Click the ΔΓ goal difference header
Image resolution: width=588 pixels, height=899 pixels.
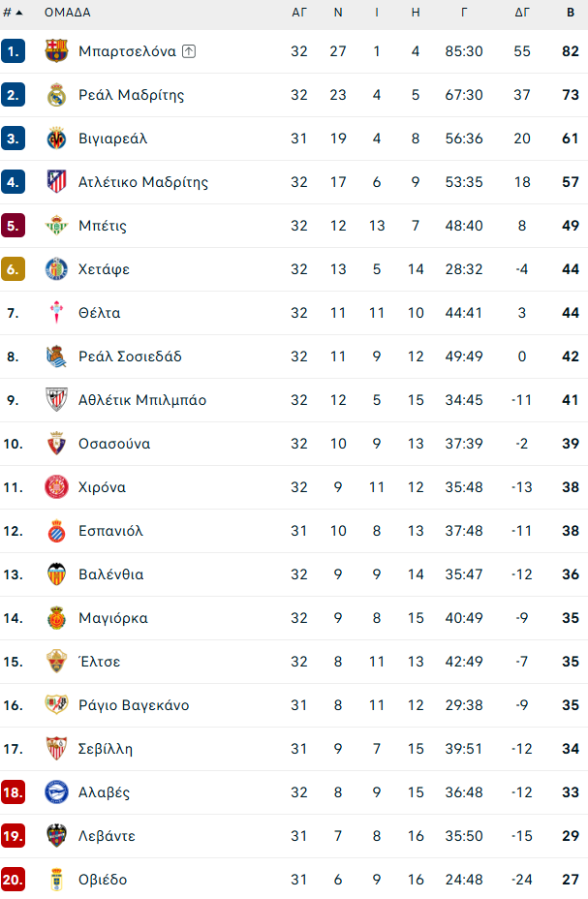(x=522, y=13)
